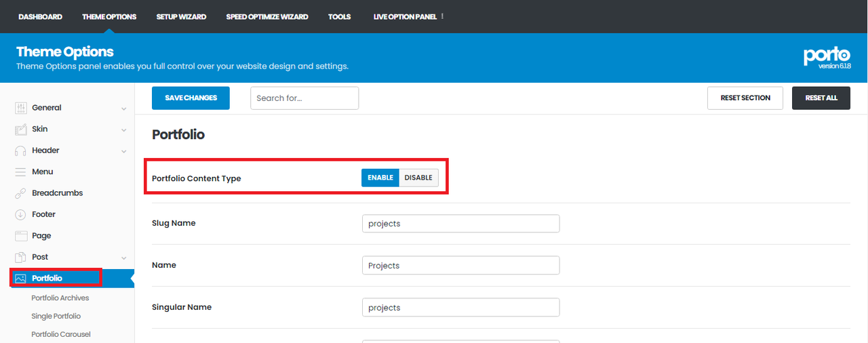This screenshot has width=868, height=343.
Task: Open the Portfolio Carousel subsection
Action: coord(61,334)
